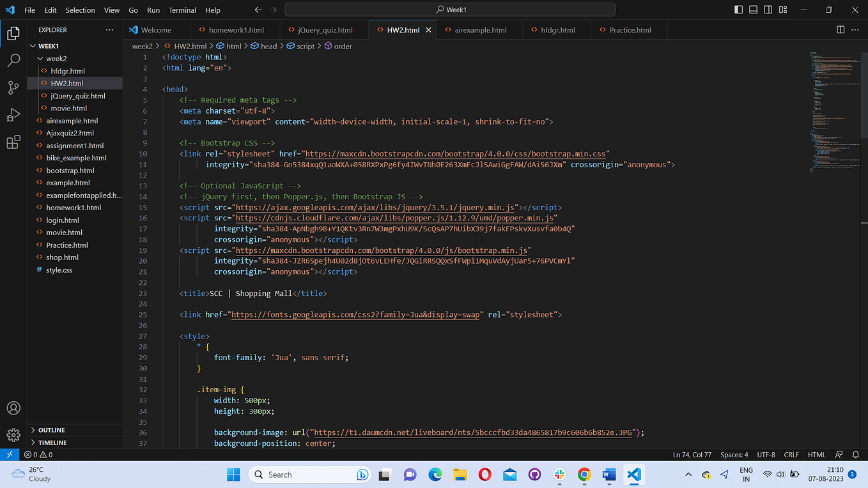The width and height of the screenshot is (868, 488).
Task: Open the Search panel in the activity bar
Action: tap(13, 60)
